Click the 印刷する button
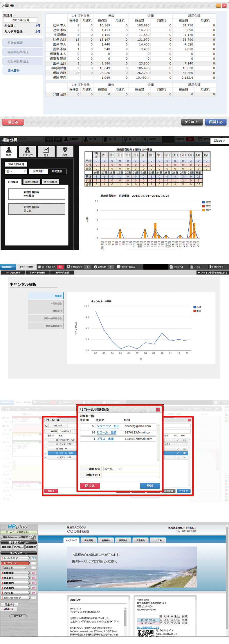 (x=216, y=122)
